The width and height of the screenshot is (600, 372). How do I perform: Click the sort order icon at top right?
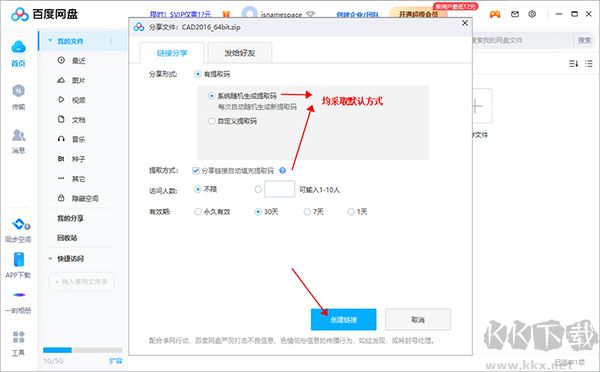coord(573,64)
